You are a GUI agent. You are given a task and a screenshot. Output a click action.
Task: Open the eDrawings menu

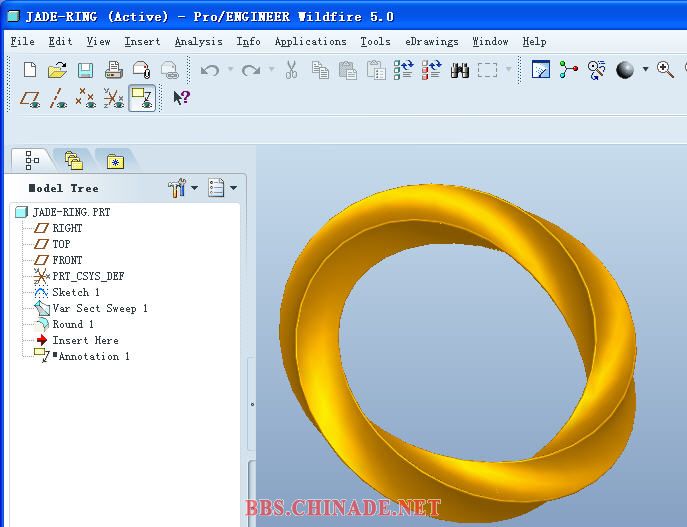coord(432,42)
